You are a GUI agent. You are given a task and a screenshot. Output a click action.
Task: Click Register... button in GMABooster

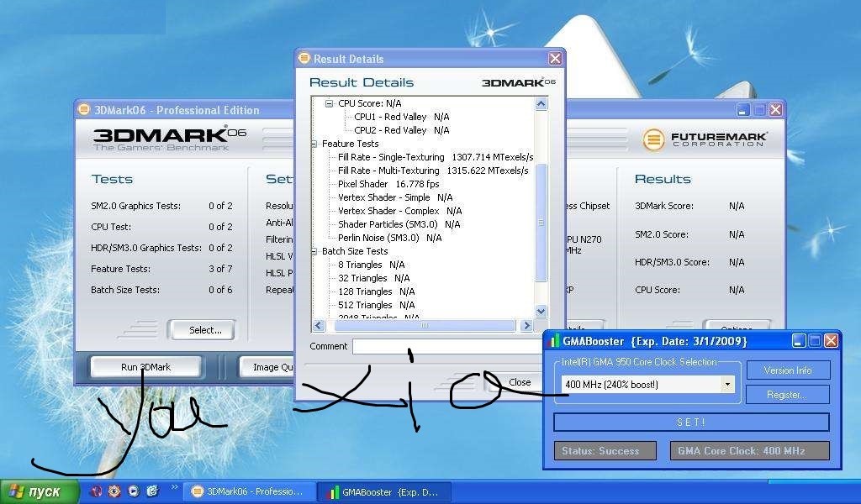pos(787,394)
